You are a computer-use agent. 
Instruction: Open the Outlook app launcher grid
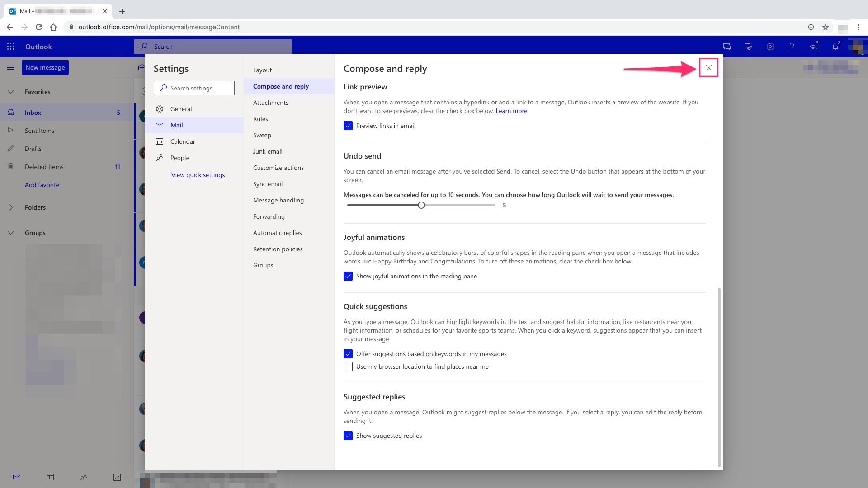point(11,47)
